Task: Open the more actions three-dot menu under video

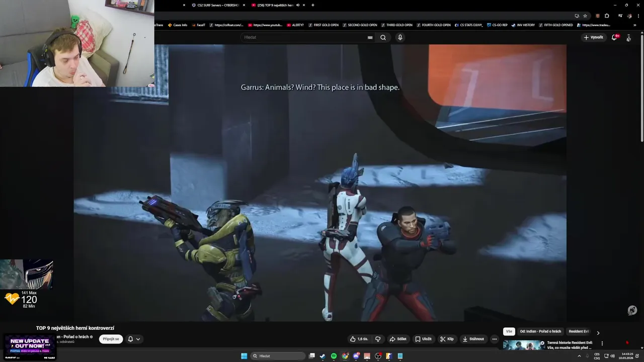Action: click(x=494, y=339)
